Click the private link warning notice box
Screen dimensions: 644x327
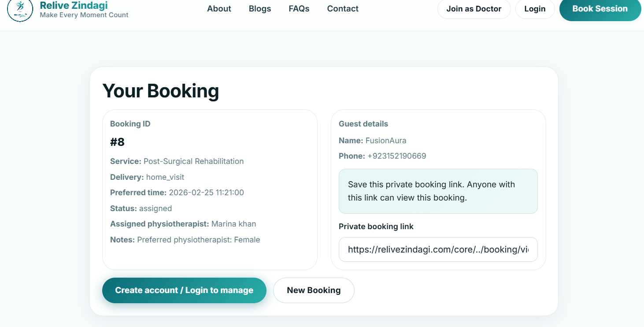click(438, 191)
